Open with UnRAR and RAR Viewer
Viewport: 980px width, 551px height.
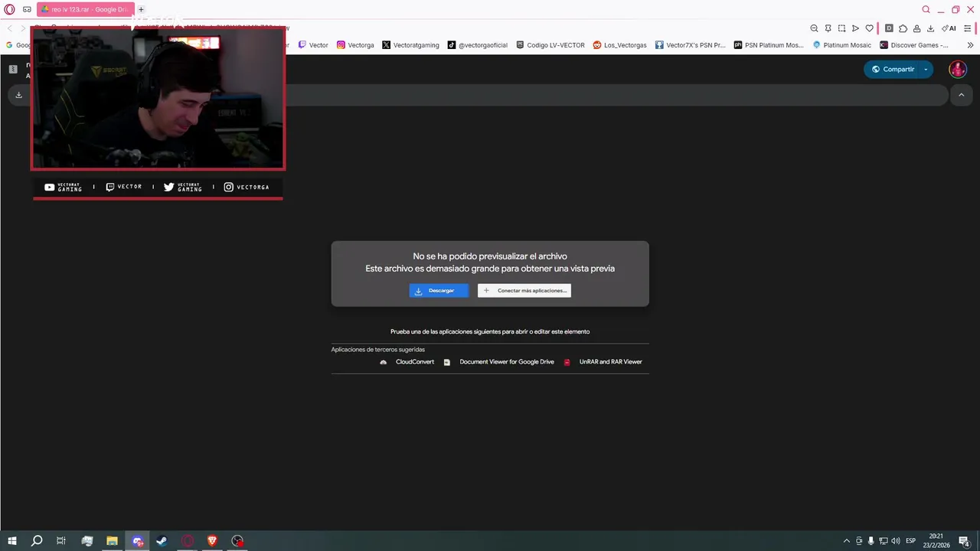tap(603, 362)
